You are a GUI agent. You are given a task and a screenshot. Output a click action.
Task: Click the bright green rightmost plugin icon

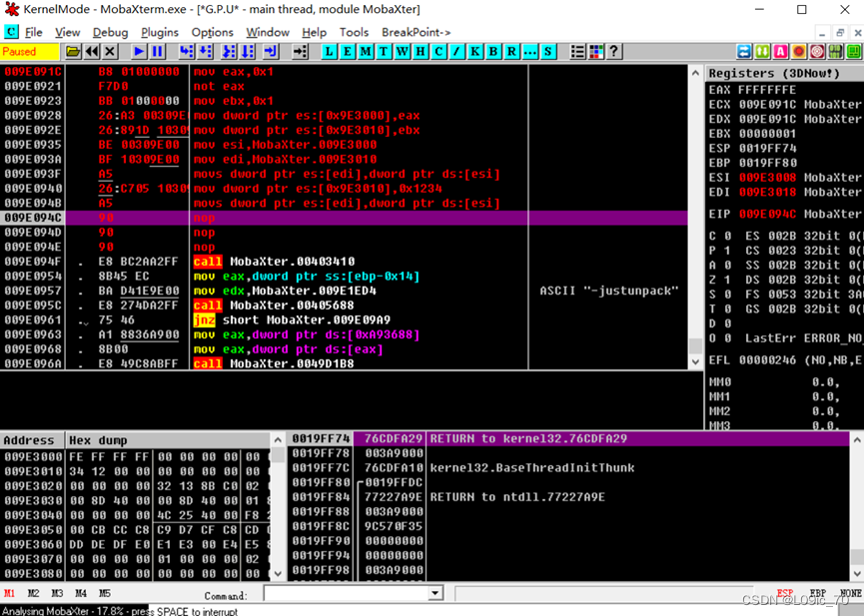(854, 52)
